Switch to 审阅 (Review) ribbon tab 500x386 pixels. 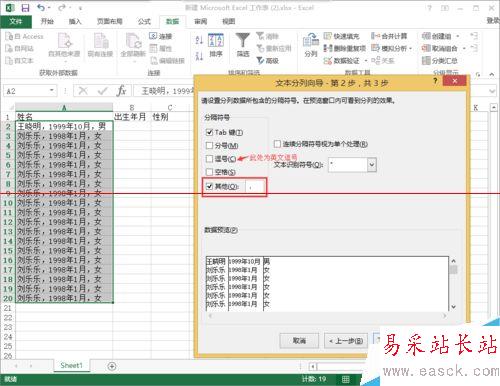coord(200,21)
